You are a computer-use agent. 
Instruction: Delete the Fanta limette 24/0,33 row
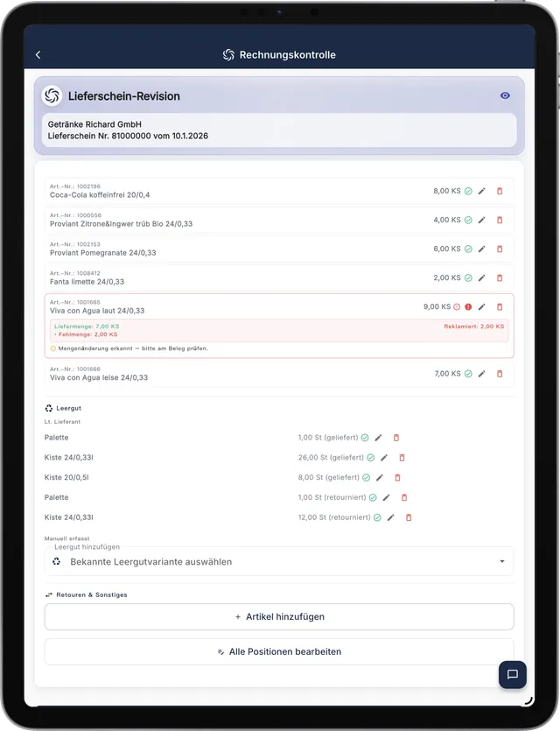pyautogui.click(x=500, y=278)
